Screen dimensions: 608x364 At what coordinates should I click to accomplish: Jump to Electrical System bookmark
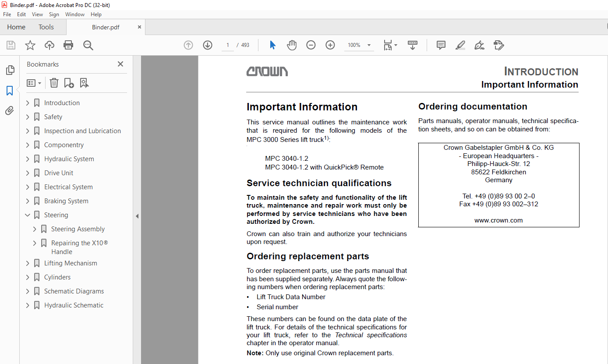[68, 187]
